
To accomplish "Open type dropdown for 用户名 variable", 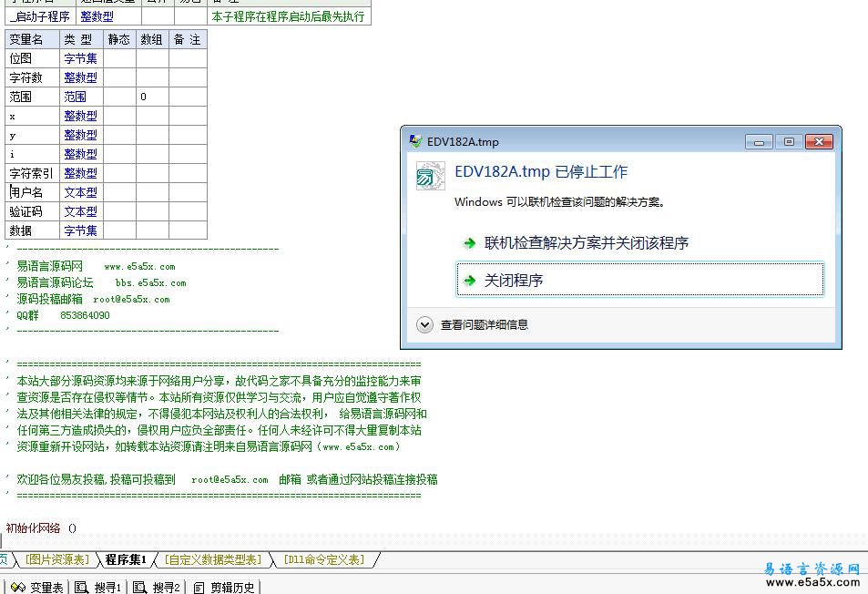I will point(81,191).
